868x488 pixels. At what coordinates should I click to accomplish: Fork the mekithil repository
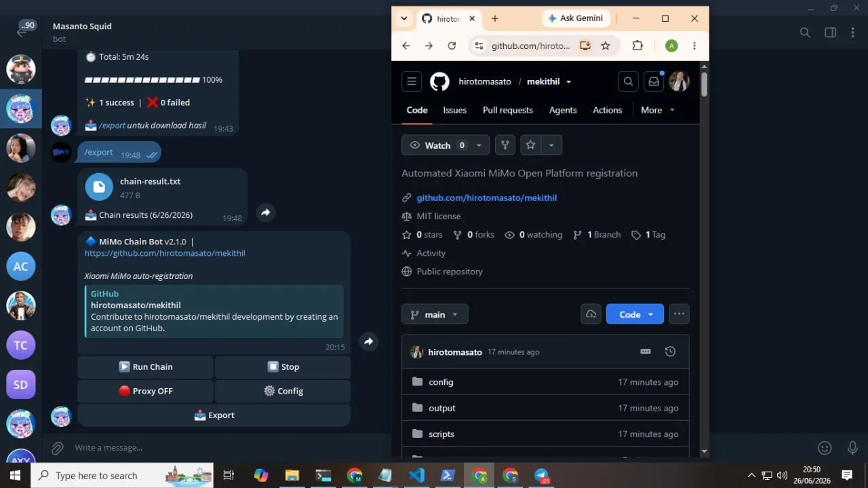pos(505,145)
